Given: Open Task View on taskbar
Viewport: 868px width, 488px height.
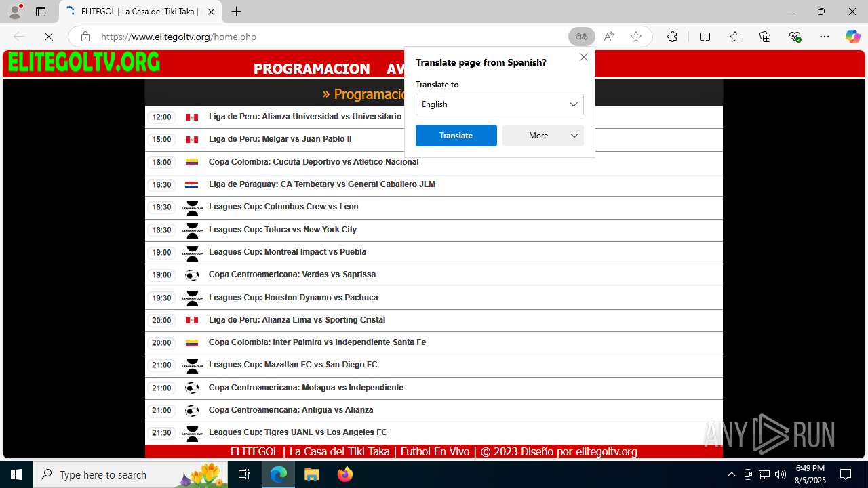Looking at the screenshot, I should [244, 474].
